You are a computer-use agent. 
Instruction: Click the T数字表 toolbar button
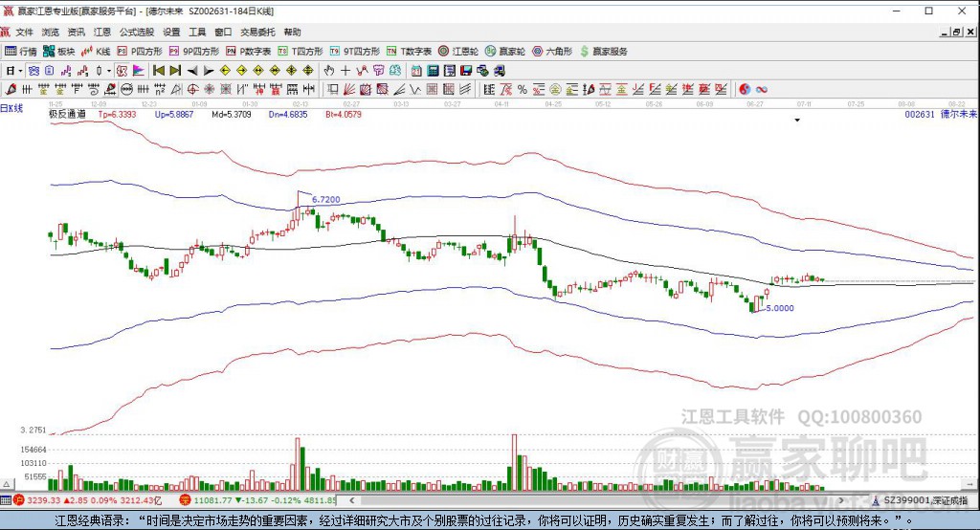(410, 51)
